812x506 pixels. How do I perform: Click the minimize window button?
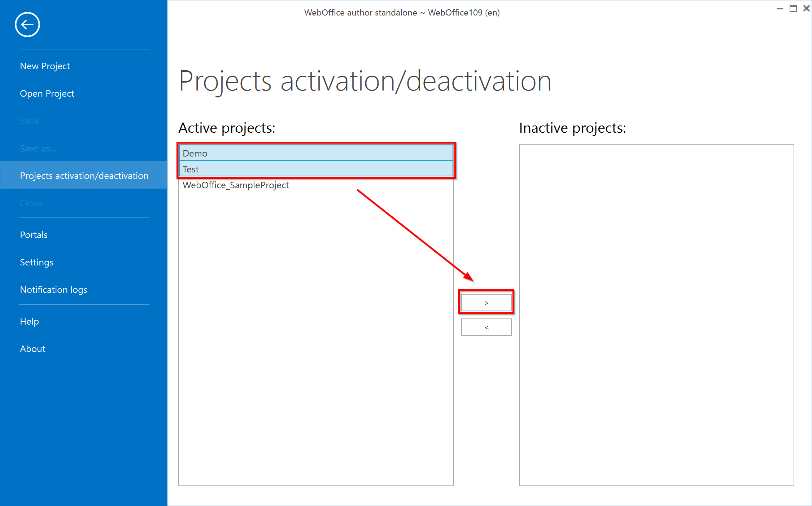780,8
